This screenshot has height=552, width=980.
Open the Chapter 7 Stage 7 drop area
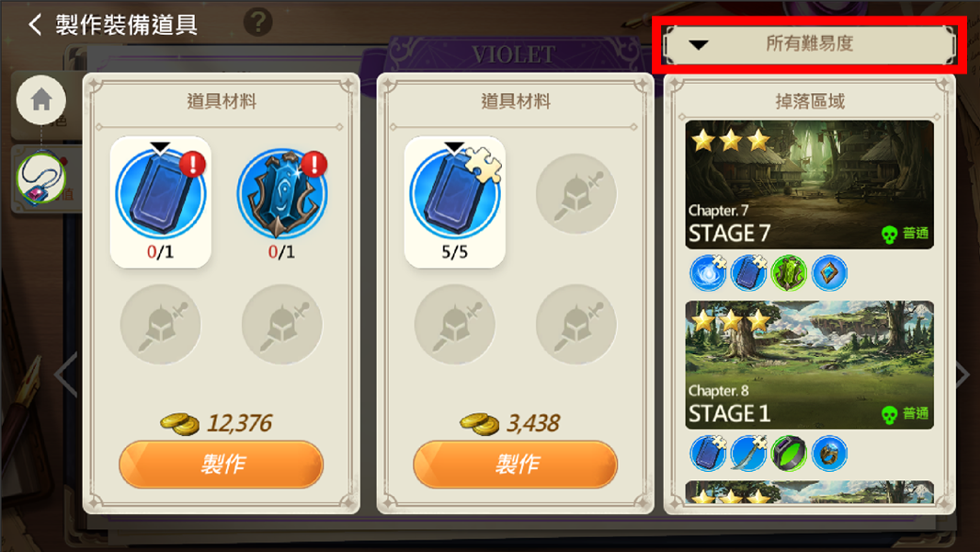point(809,185)
